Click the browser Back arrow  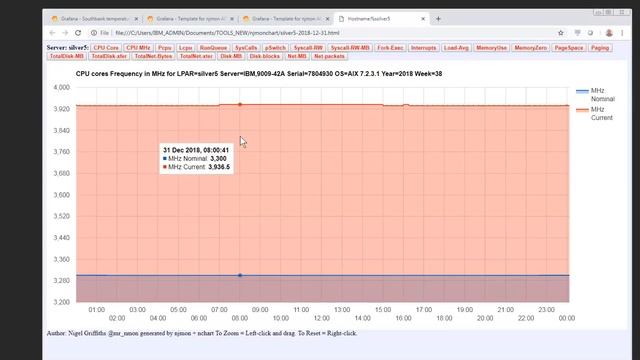[52, 33]
